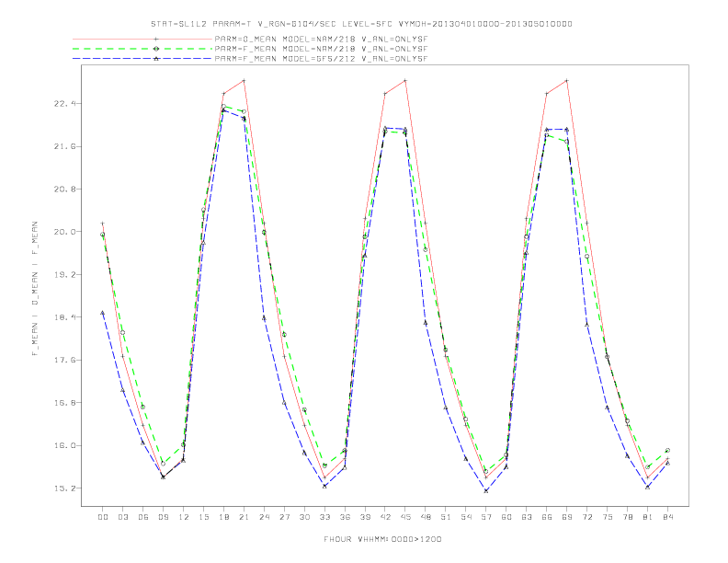Click x-axis forecast hour label 48
The width and height of the screenshot is (728, 563).
(x=426, y=517)
